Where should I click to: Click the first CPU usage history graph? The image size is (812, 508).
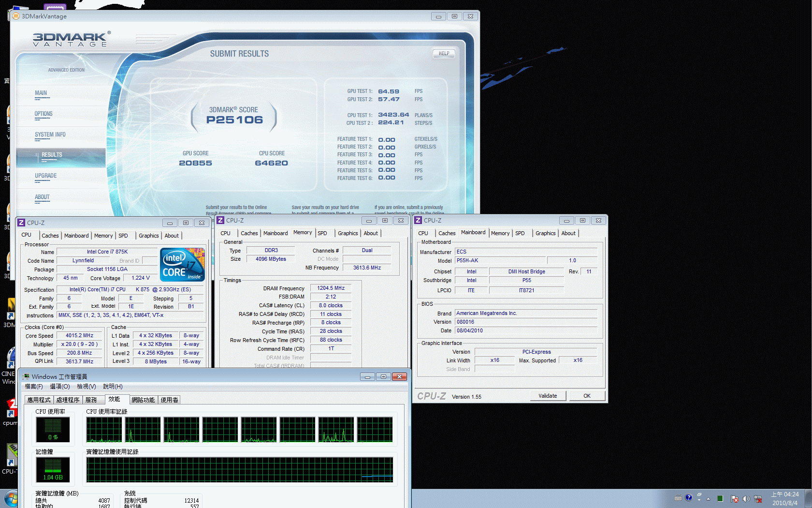[x=104, y=430]
